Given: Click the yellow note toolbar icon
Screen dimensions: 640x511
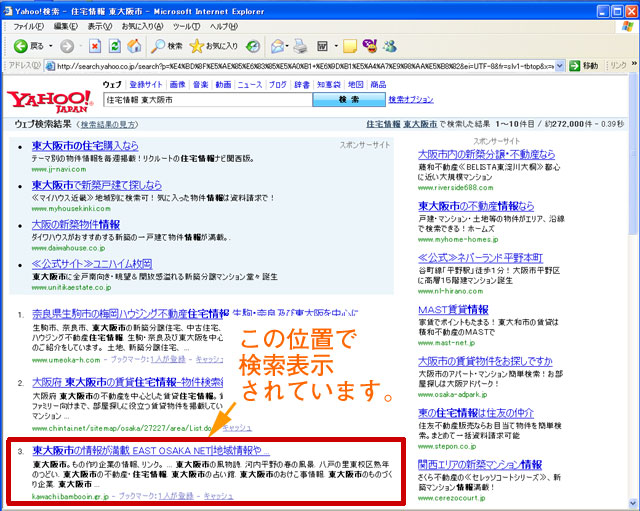Looking at the screenshot, I should (350, 46).
